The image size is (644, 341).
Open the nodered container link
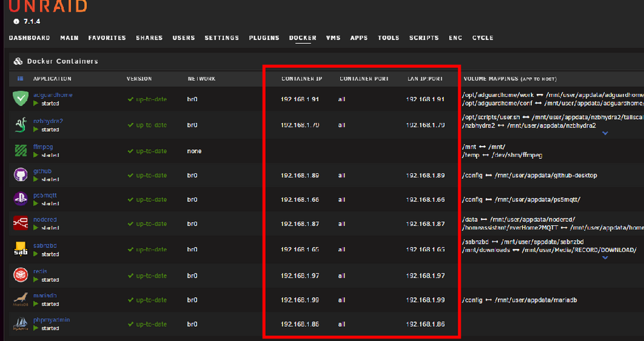[45, 219]
